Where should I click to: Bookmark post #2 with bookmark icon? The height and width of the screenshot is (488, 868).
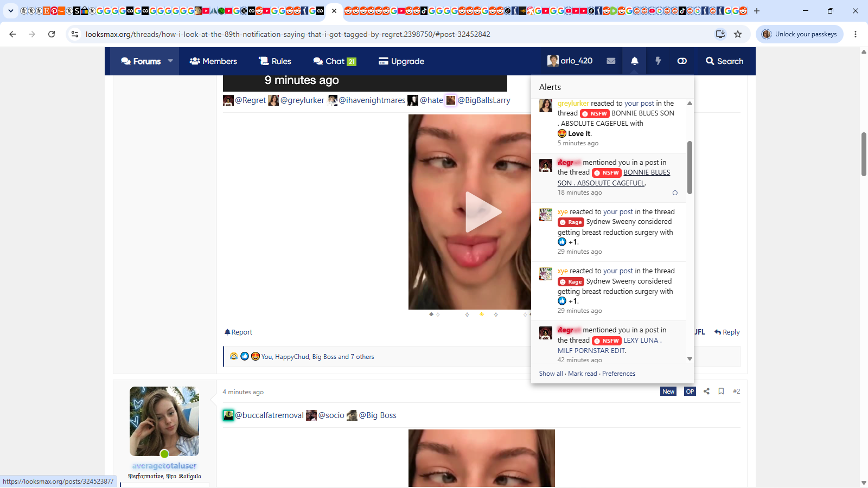(721, 391)
